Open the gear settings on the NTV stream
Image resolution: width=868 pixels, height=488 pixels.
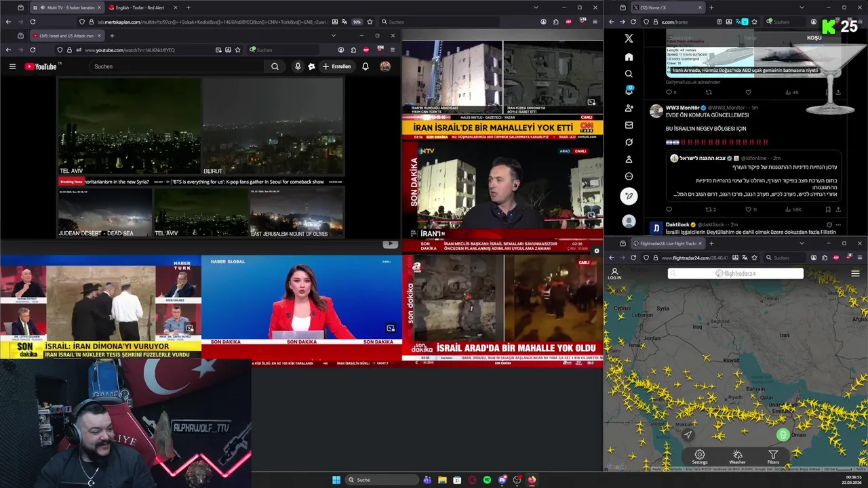(x=596, y=251)
